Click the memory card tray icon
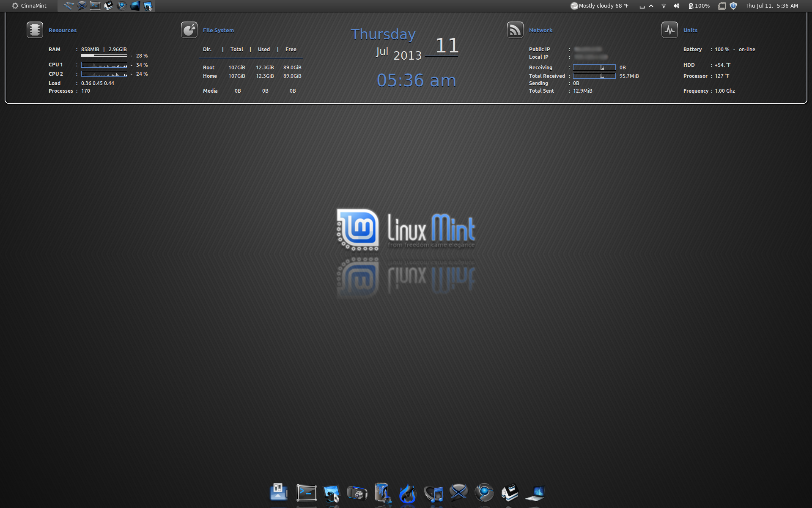Image resolution: width=812 pixels, height=508 pixels. coord(722,6)
